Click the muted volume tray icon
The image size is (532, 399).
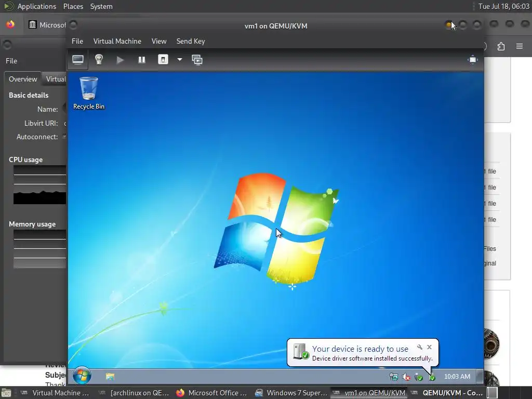[406, 377]
